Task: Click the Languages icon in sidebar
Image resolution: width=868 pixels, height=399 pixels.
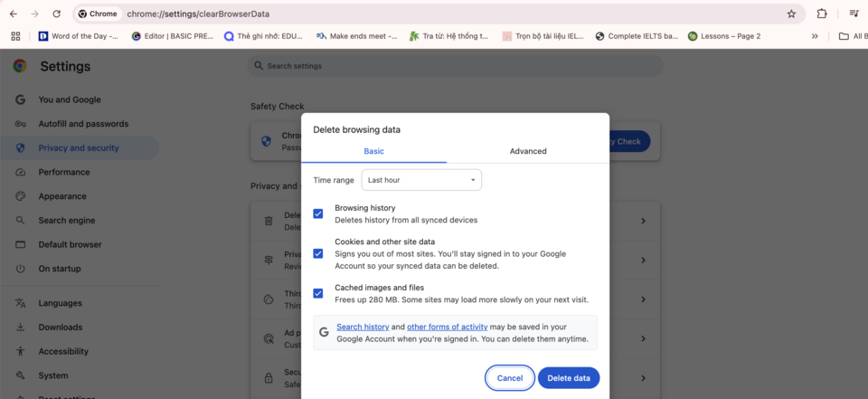Action: 20,303
